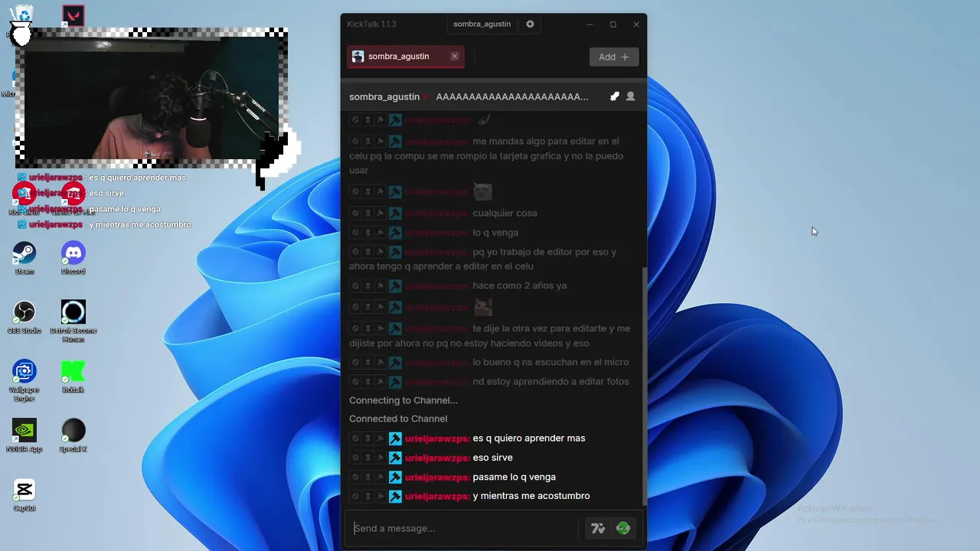
Task: Timeout user on 'es q quiero aprender mas' message
Action: [x=367, y=439]
